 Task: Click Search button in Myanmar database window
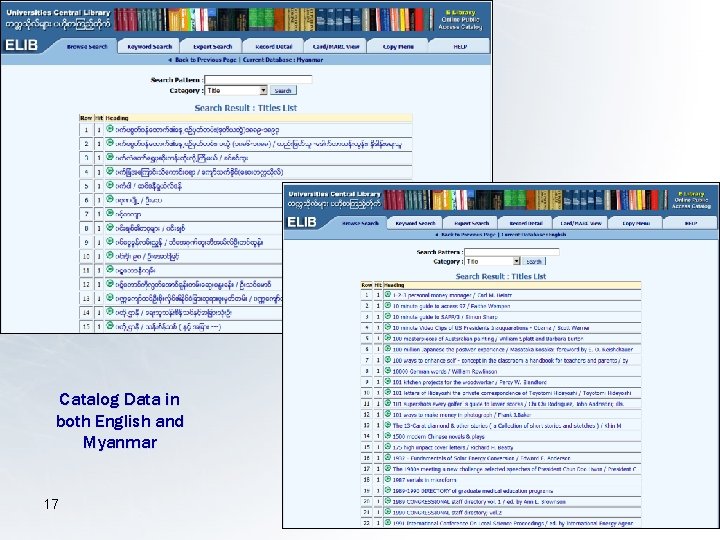283,90
